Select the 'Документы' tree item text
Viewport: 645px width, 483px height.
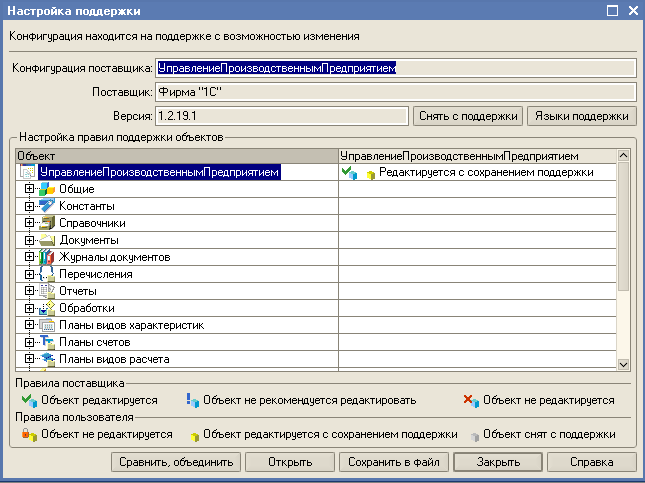point(89,240)
